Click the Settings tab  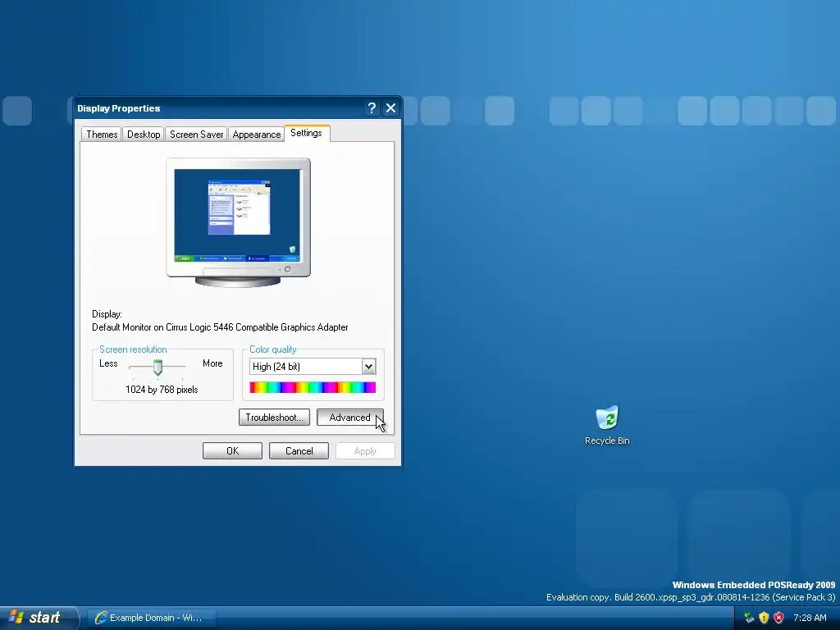pos(307,133)
